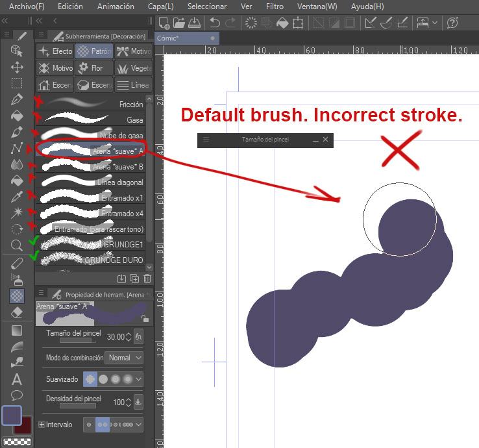Viewport: 479px width, 448px height.
Task: Select the Balloon speech bubble tool
Action: (17, 395)
